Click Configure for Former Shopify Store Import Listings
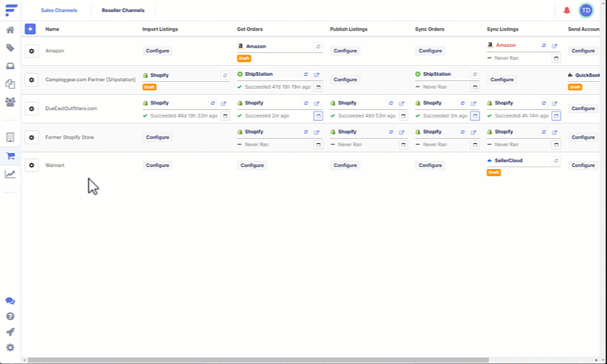Viewport: 607px width, 364px height. tap(158, 137)
